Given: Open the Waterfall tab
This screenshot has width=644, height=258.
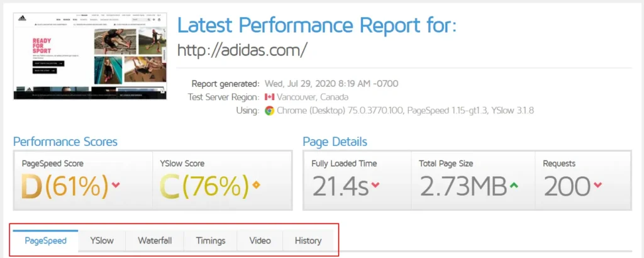Looking at the screenshot, I should click(x=155, y=240).
